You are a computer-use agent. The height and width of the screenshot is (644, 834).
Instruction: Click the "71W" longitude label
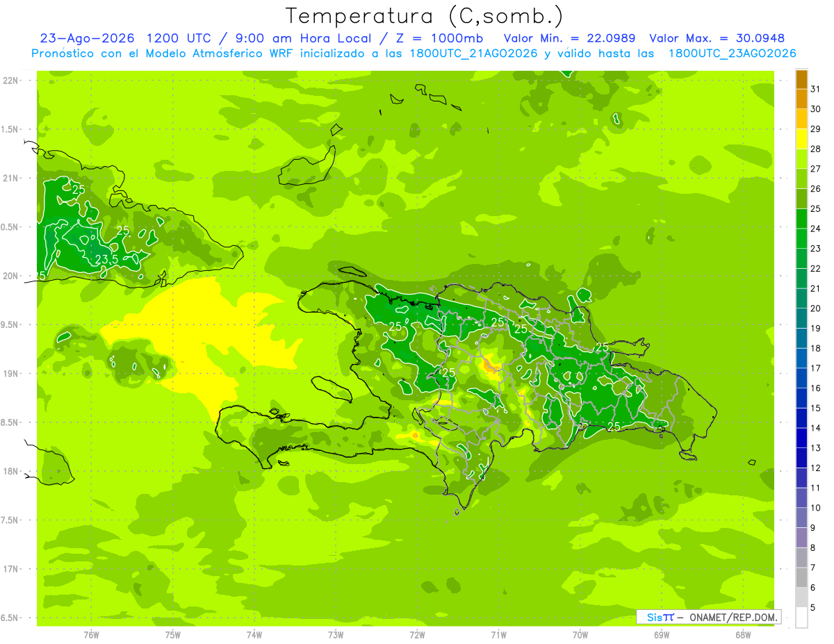(498, 635)
